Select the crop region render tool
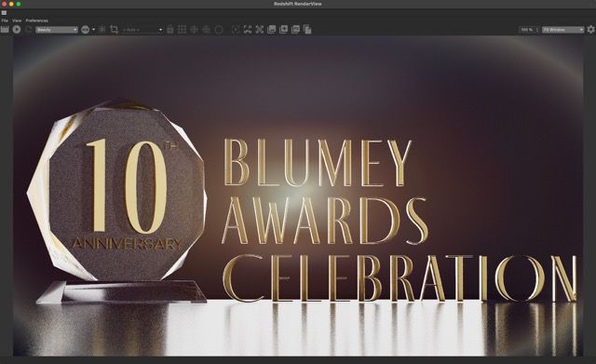The height and width of the screenshot is (364, 596). (x=114, y=29)
